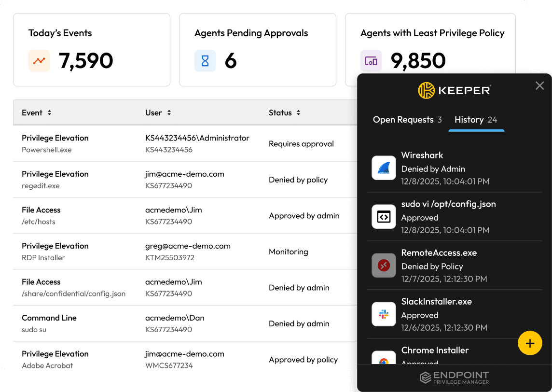
Task: Click the Approved by policy status
Action: [x=303, y=360]
